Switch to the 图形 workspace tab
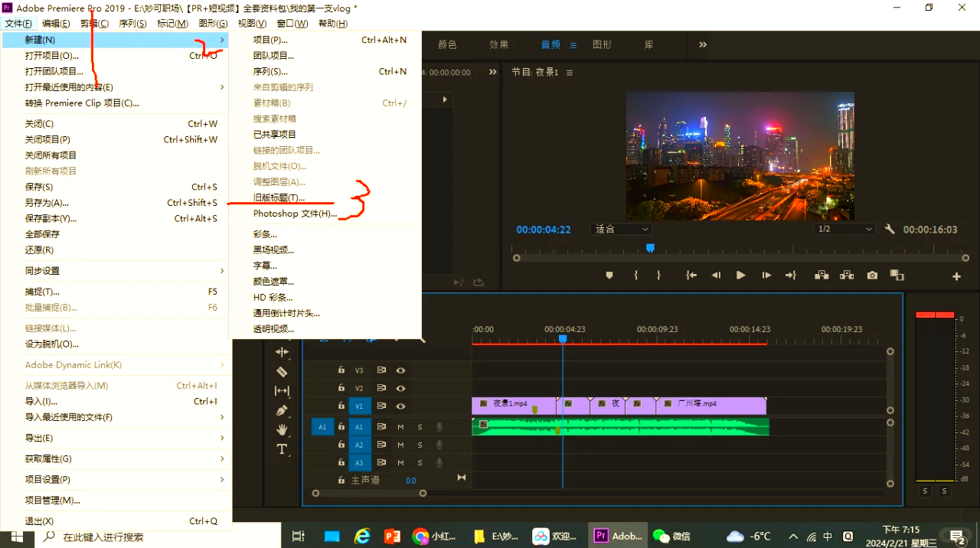 pos(603,44)
